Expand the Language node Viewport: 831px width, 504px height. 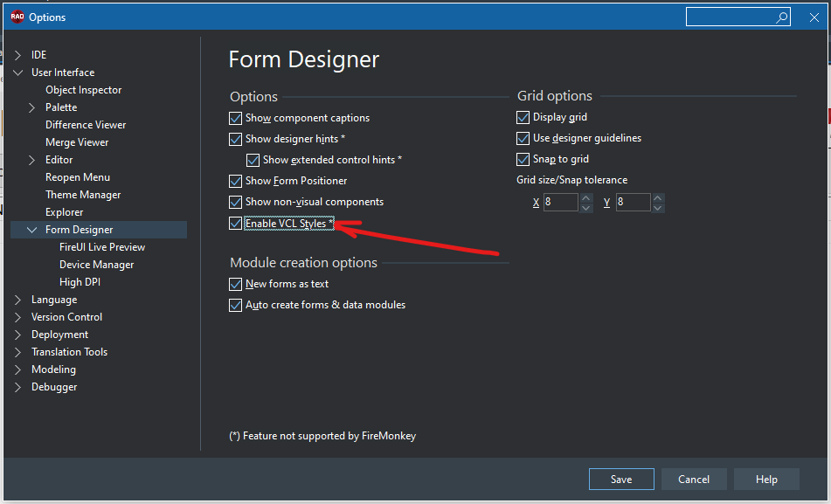(x=18, y=300)
